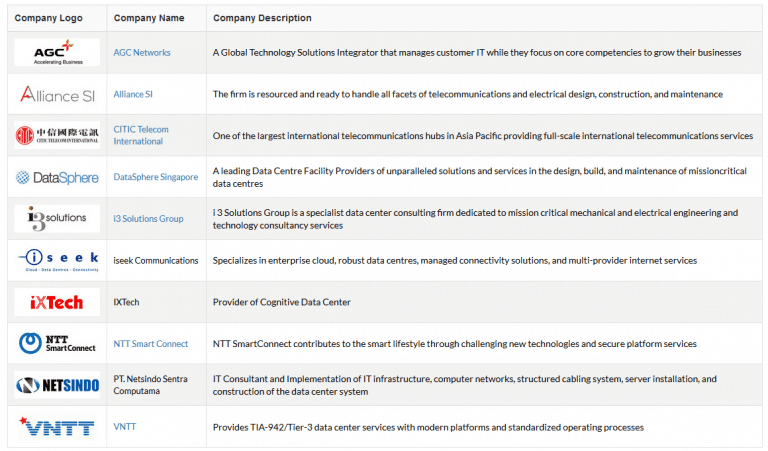Select the CITIC Telecom International logo

point(57,136)
